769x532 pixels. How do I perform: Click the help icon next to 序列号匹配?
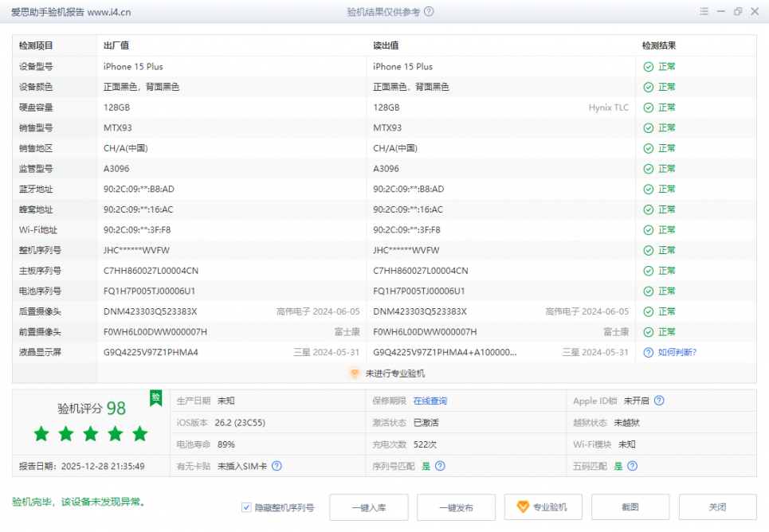click(x=440, y=466)
